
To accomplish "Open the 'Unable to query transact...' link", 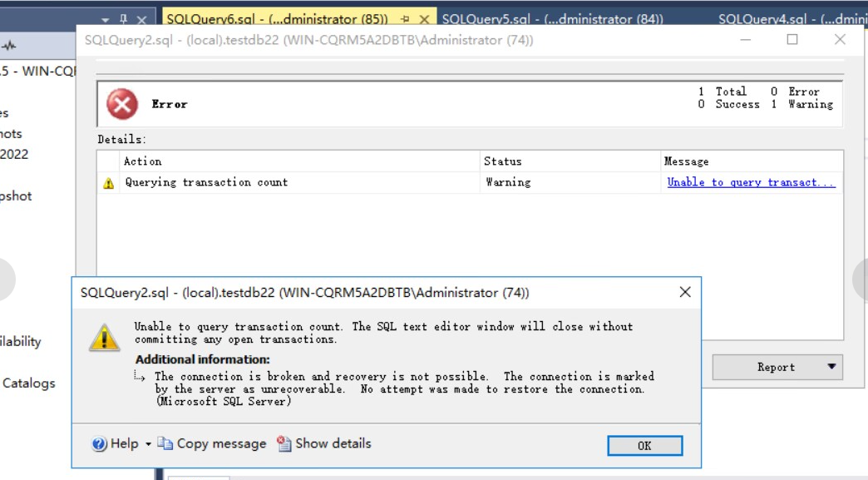I will click(x=751, y=182).
